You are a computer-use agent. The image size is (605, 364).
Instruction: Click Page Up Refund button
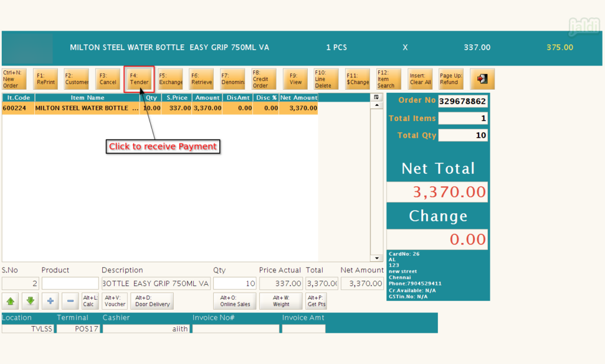click(451, 79)
